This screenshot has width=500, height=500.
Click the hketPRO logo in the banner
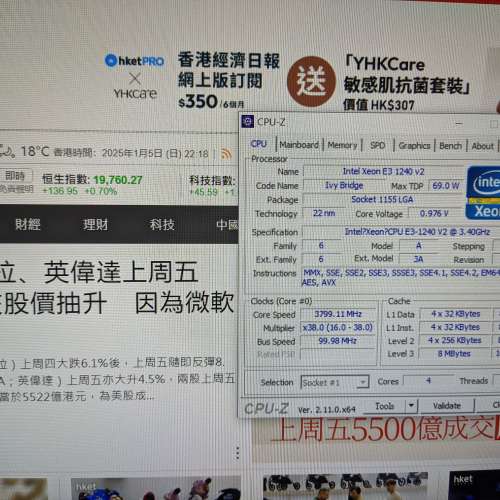(x=135, y=61)
